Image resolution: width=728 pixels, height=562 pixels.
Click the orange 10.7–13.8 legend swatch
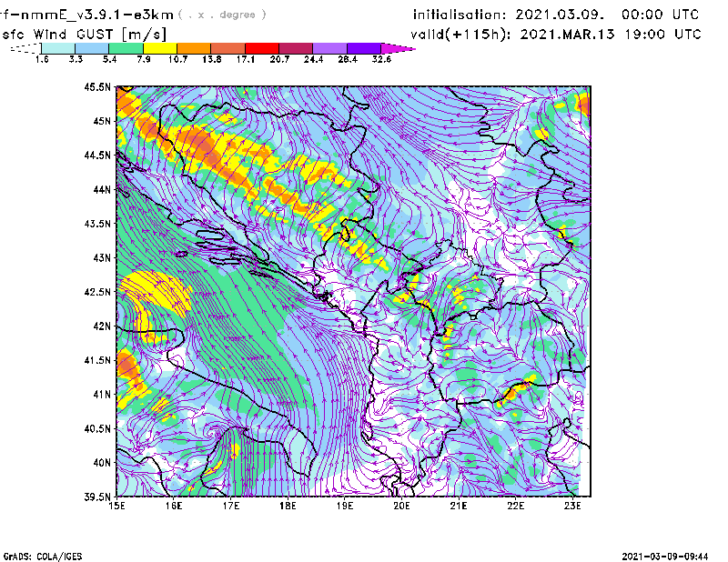[194, 48]
